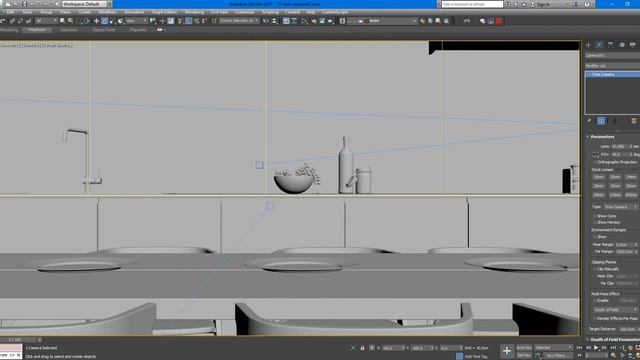The image size is (640, 360).
Task: Choose the Select Object tool
Action: coord(62,20)
